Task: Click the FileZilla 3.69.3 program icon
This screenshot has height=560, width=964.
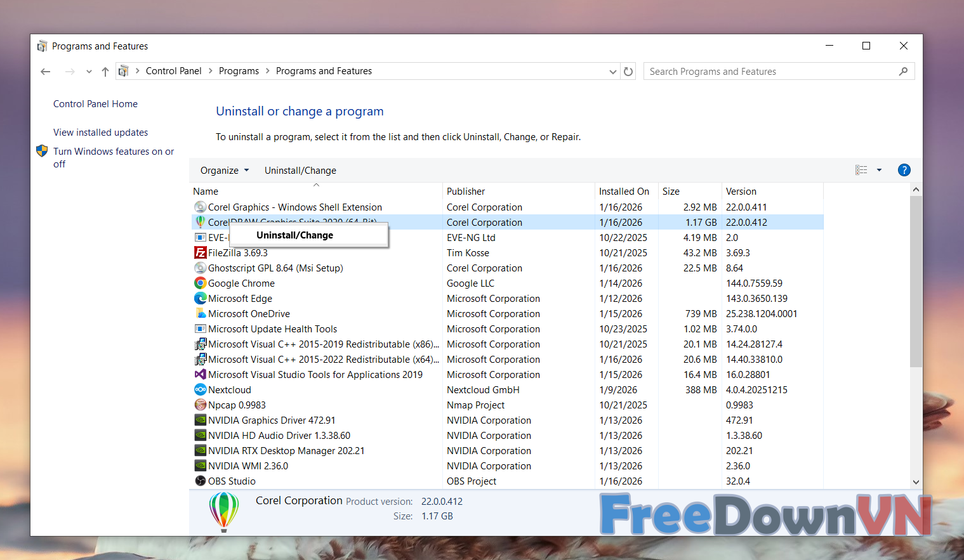Action: [x=200, y=253]
